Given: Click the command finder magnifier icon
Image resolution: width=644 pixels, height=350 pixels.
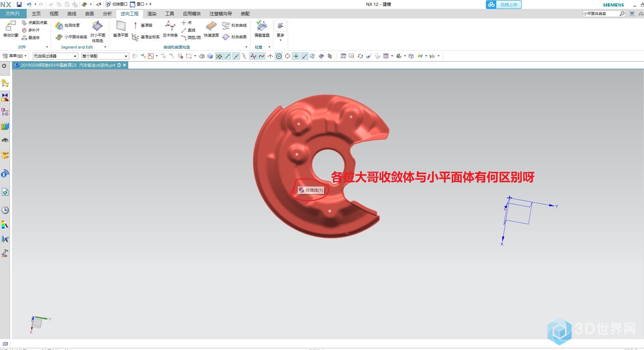Looking at the screenshot, I should coord(622,14).
